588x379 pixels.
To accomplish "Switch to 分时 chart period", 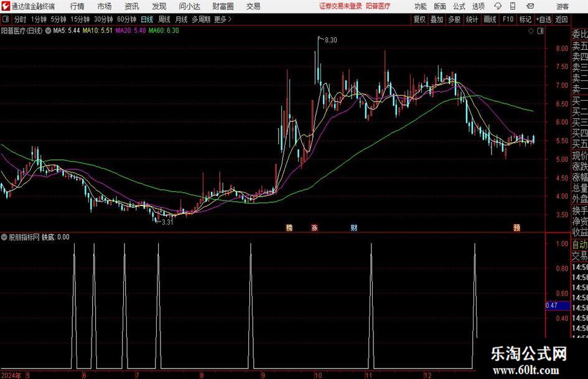I will 21,19.
